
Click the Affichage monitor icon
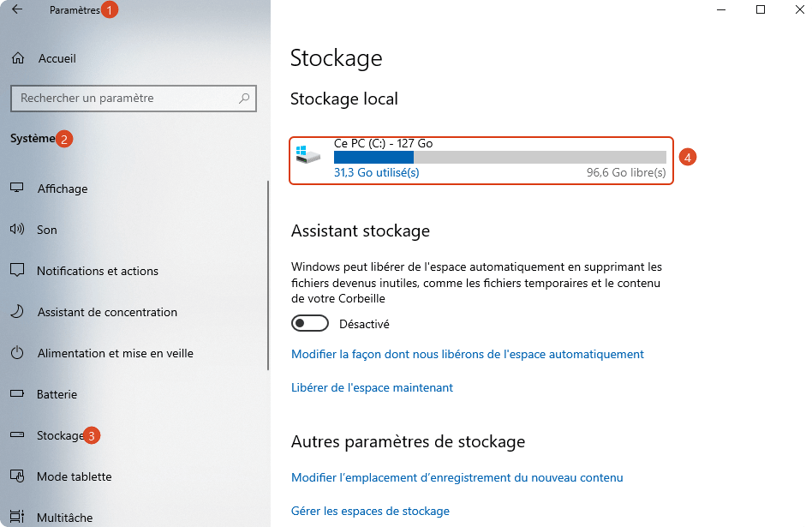coord(17,188)
